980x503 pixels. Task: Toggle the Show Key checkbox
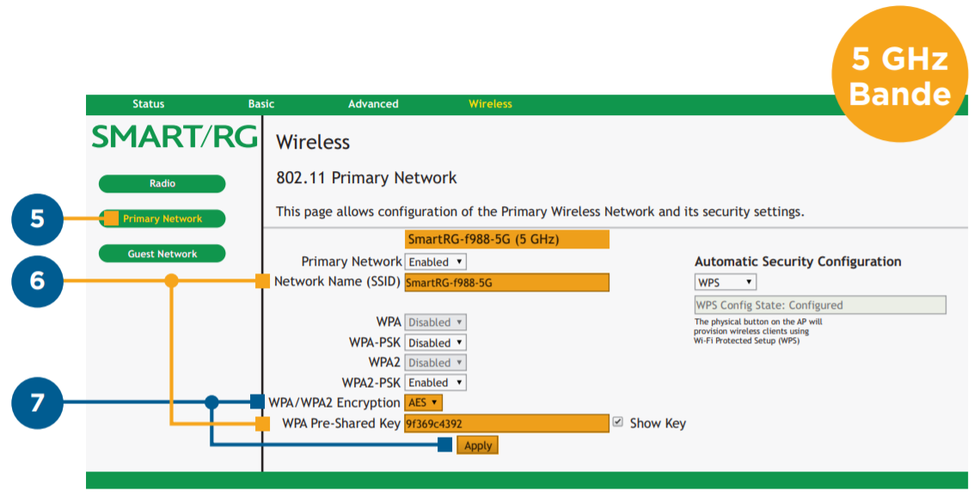coord(617,422)
